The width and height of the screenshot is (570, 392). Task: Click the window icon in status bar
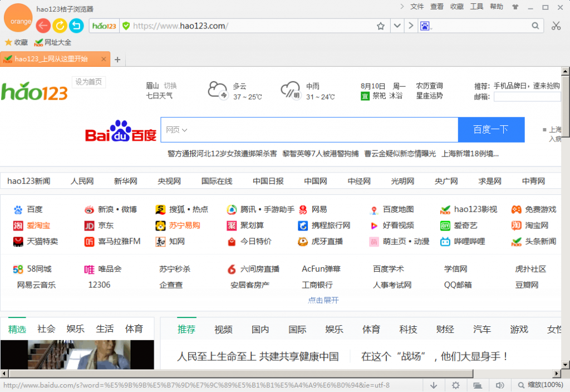pyautogui.click(x=478, y=385)
